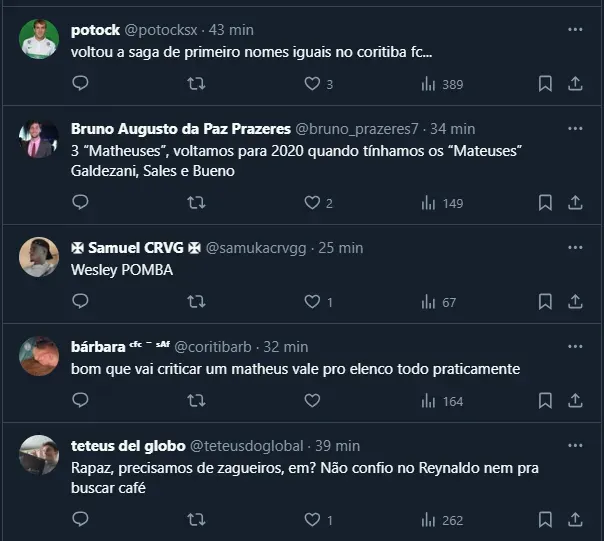Screen dimensions: 604x541
Task: Like Samuel CRVG's Wesley POMBA tweet
Action: click(x=312, y=301)
